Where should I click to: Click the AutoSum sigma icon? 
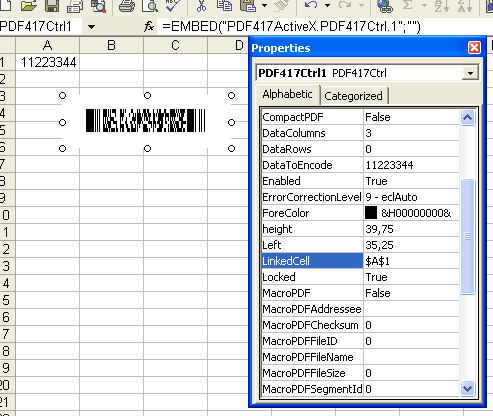click(x=407, y=5)
